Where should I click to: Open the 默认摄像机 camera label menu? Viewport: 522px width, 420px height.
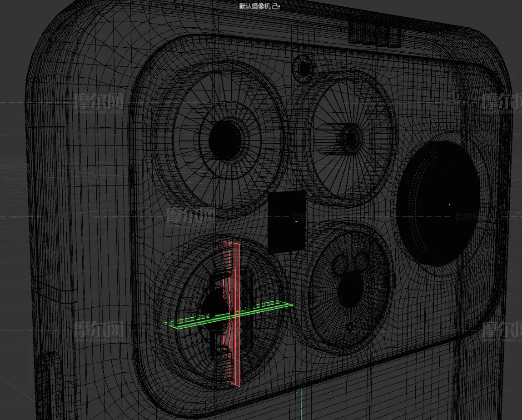pyautogui.click(x=257, y=6)
